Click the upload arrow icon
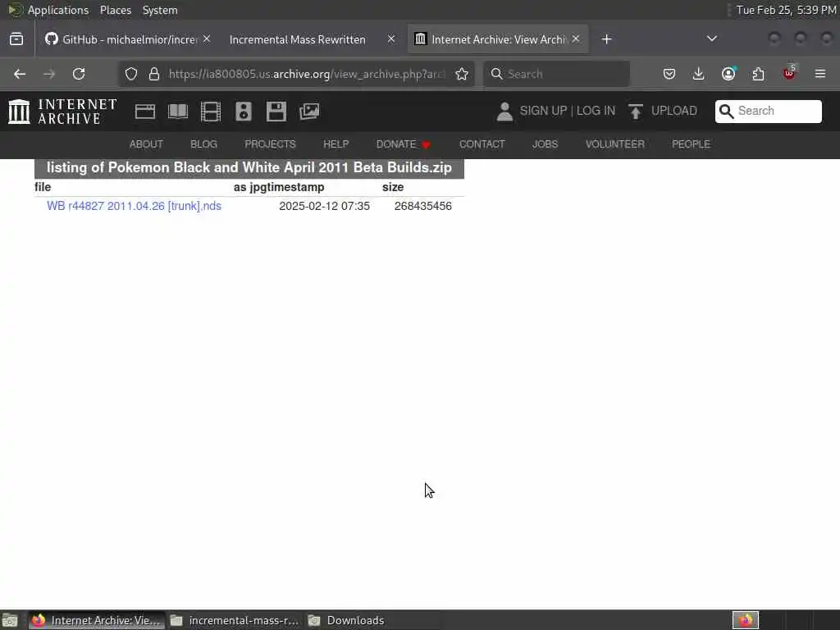 [636, 112]
